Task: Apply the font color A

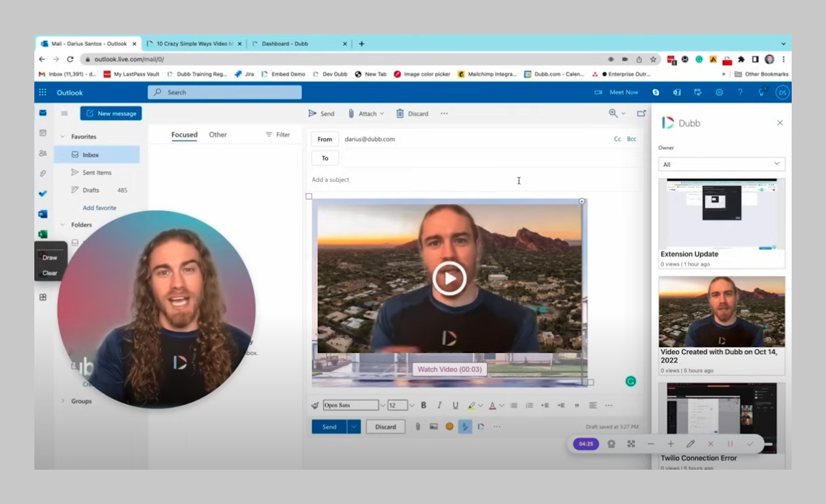Action: pyautogui.click(x=492, y=405)
